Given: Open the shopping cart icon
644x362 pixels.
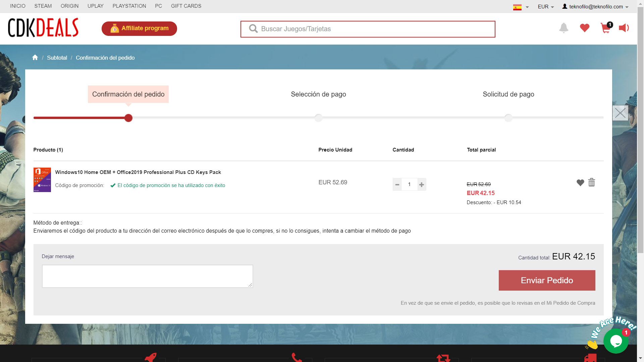Looking at the screenshot, I should tap(606, 28).
